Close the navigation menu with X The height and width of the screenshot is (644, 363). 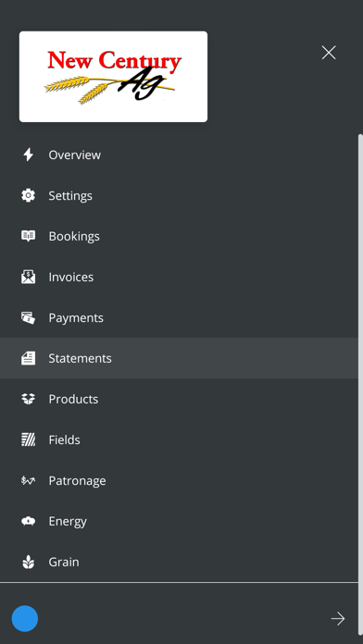(x=329, y=53)
